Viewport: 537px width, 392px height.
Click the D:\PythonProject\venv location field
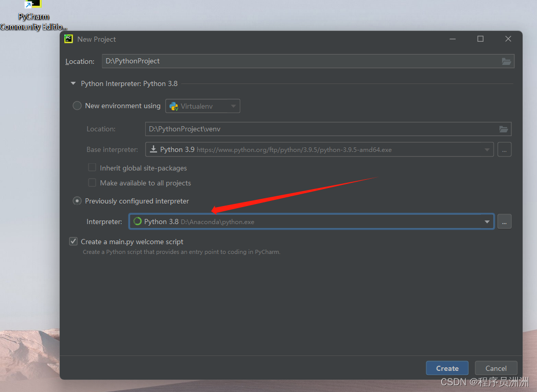pos(328,129)
